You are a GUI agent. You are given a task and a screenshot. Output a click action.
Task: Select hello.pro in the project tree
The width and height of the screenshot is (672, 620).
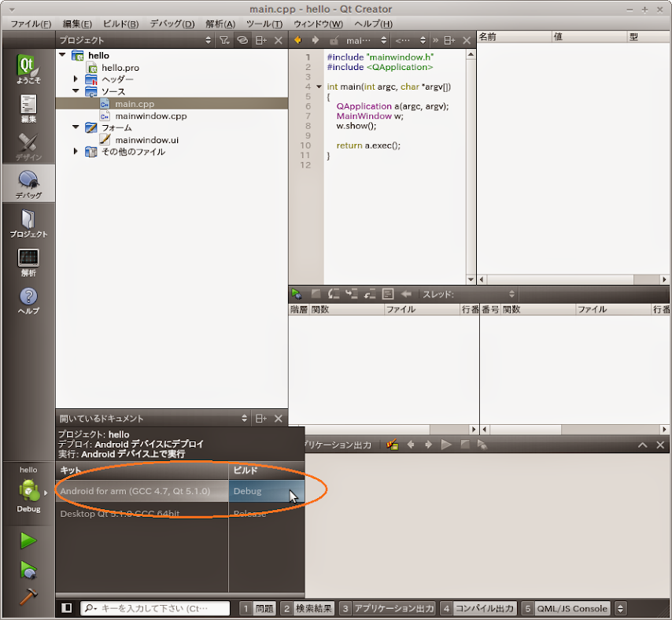[120, 68]
